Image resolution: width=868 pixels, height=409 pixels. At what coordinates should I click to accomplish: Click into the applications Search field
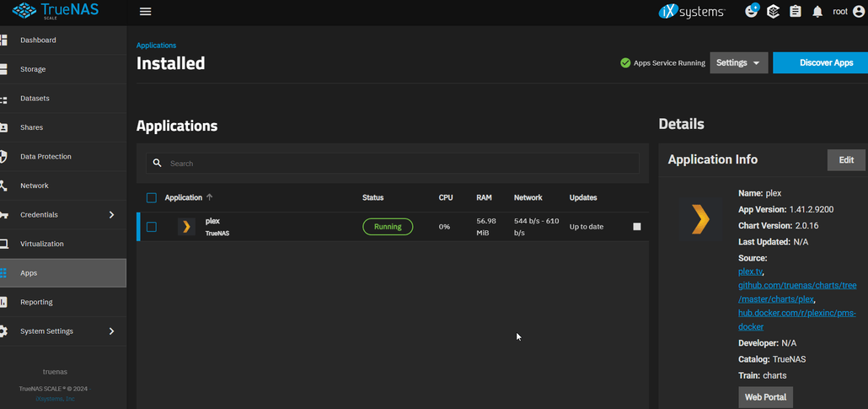[392, 164]
